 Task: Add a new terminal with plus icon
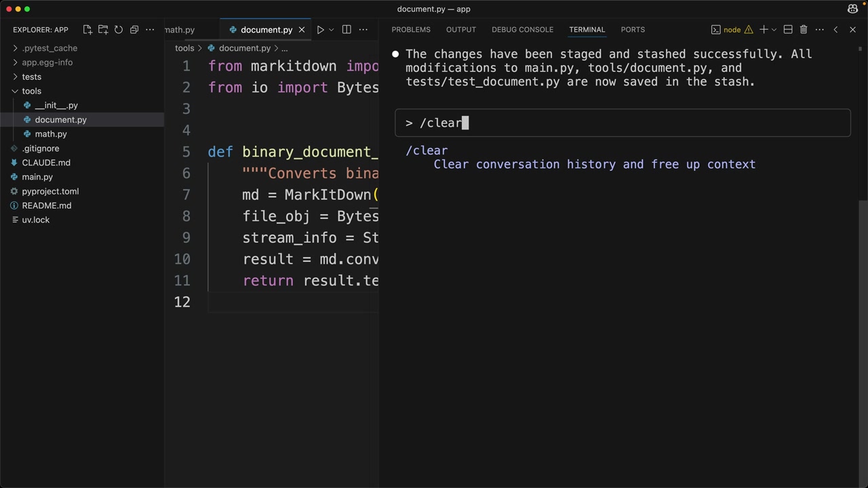point(764,30)
